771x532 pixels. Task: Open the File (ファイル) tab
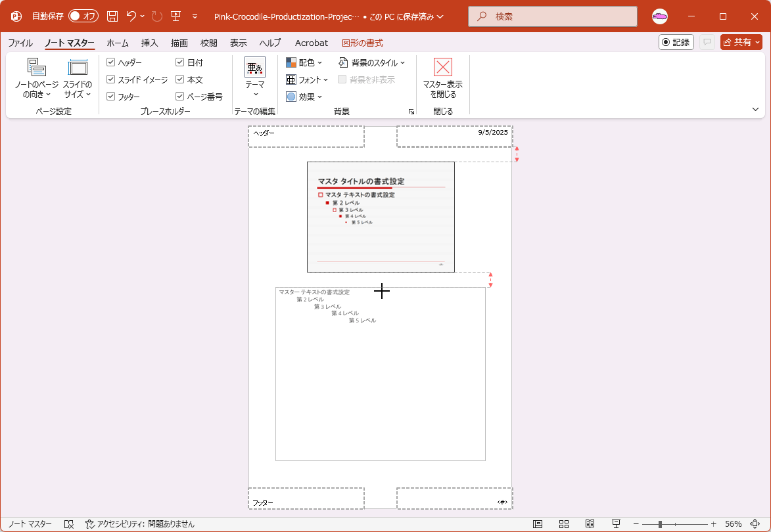20,43
